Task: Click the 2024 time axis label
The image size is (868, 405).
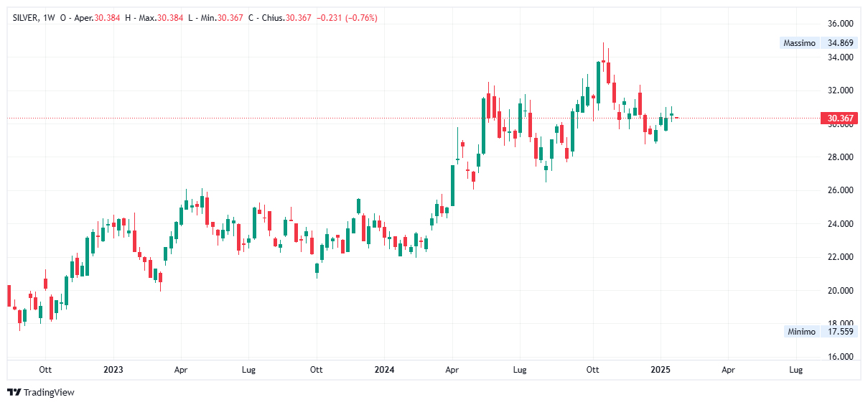Action: click(x=384, y=370)
